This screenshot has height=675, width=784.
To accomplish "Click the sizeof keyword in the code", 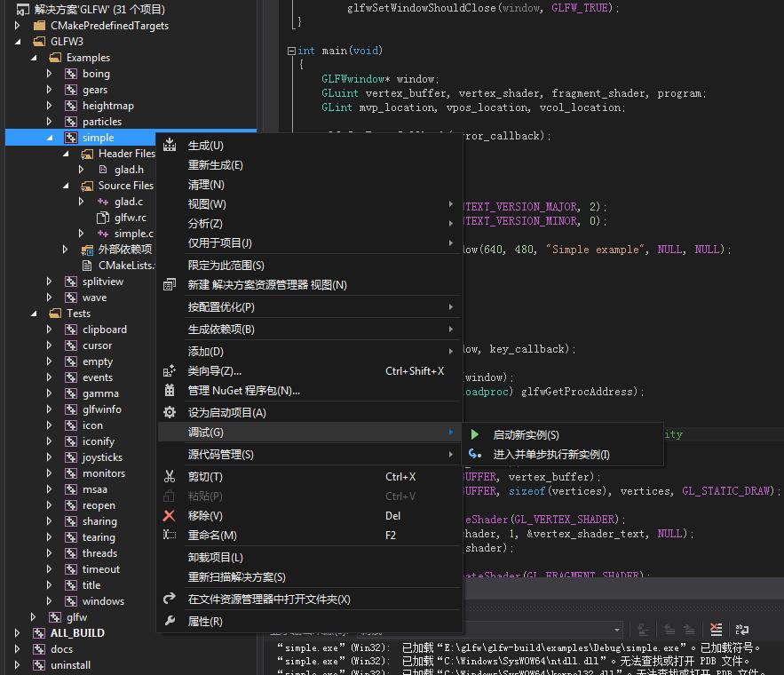I will point(527,491).
